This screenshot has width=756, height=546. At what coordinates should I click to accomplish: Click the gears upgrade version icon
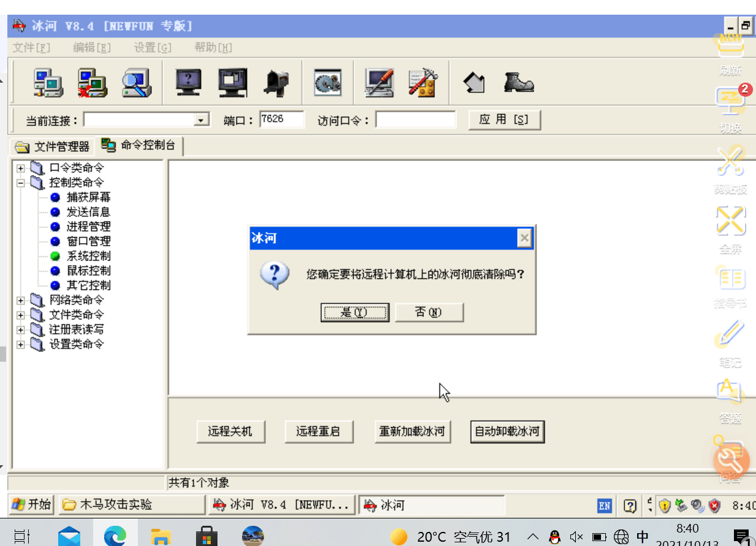click(x=328, y=83)
